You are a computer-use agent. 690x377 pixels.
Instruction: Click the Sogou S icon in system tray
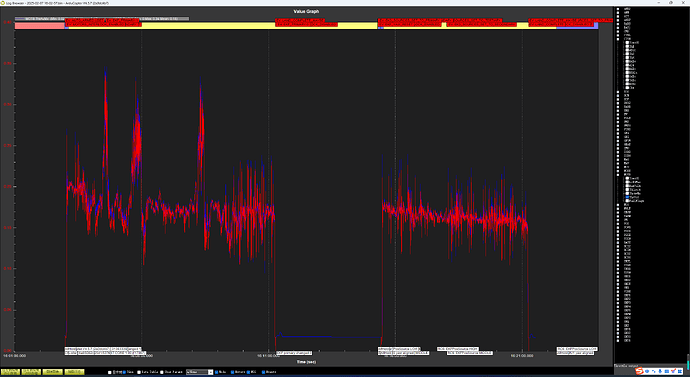click(639, 371)
